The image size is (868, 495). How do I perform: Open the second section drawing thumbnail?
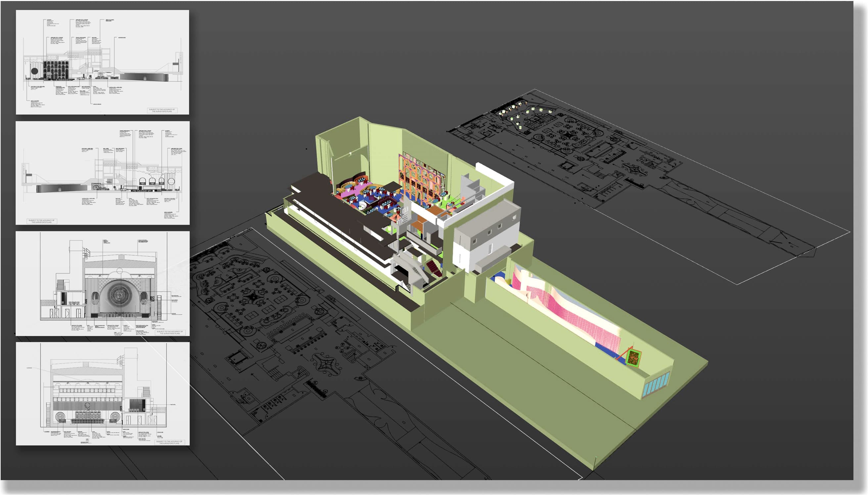click(102, 173)
